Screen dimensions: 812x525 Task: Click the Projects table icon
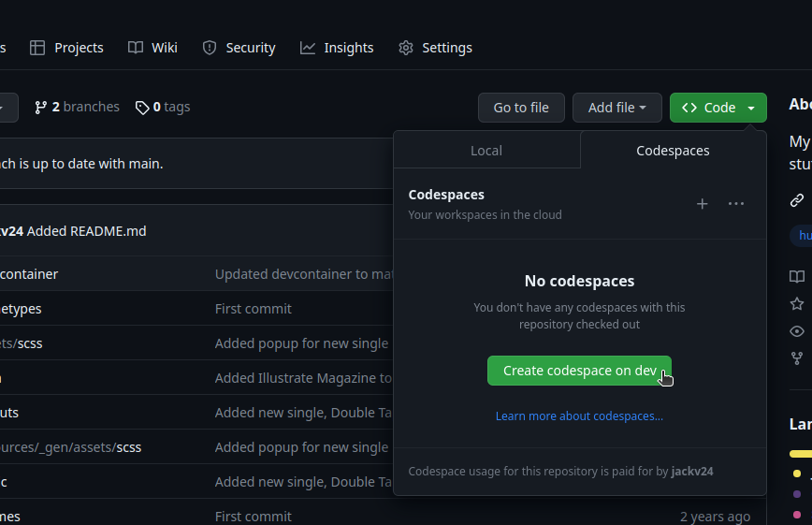pyautogui.click(x=37, y=48)
